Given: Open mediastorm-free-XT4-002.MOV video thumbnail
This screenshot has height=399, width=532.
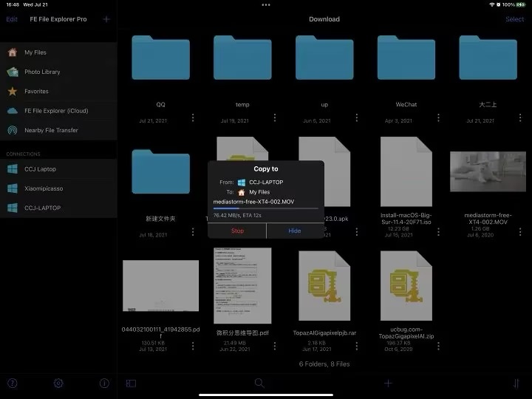Looking at the screenshot, I should 478,171.
